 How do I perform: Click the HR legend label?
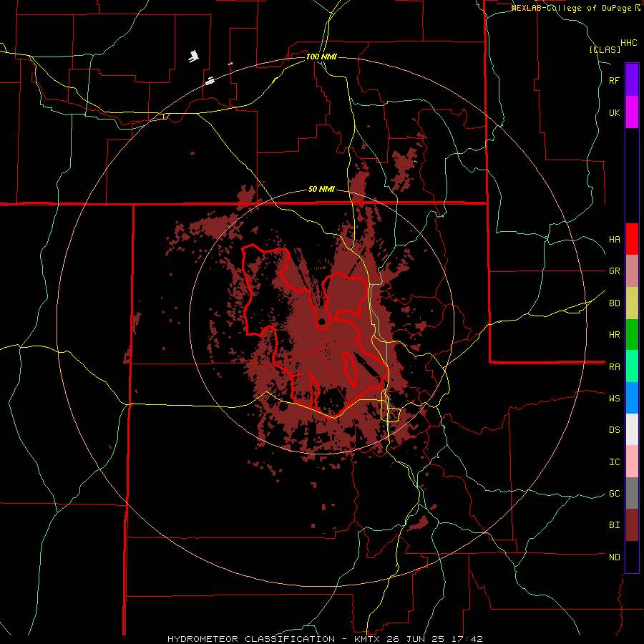coord(614,335)
